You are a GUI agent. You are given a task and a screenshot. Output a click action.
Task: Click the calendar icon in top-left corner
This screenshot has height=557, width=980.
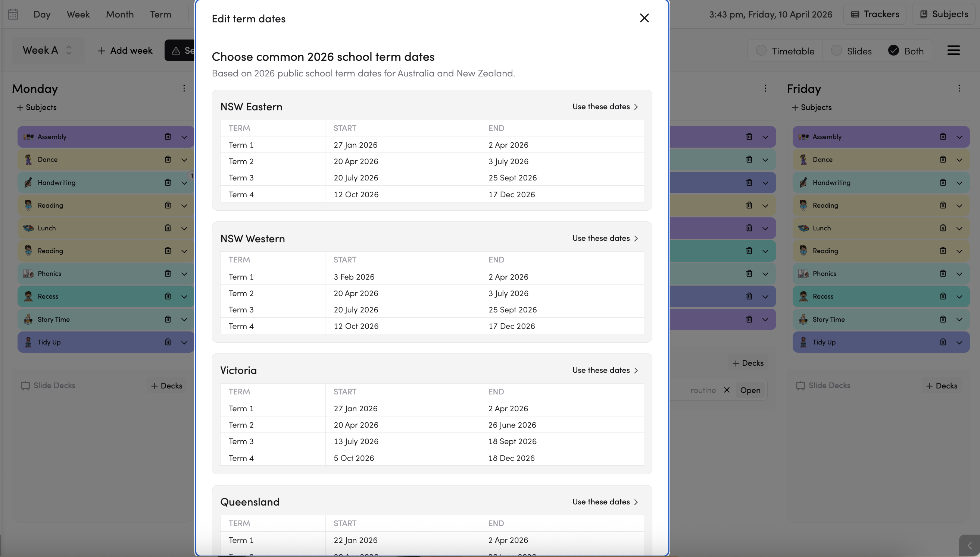(13, 14)
